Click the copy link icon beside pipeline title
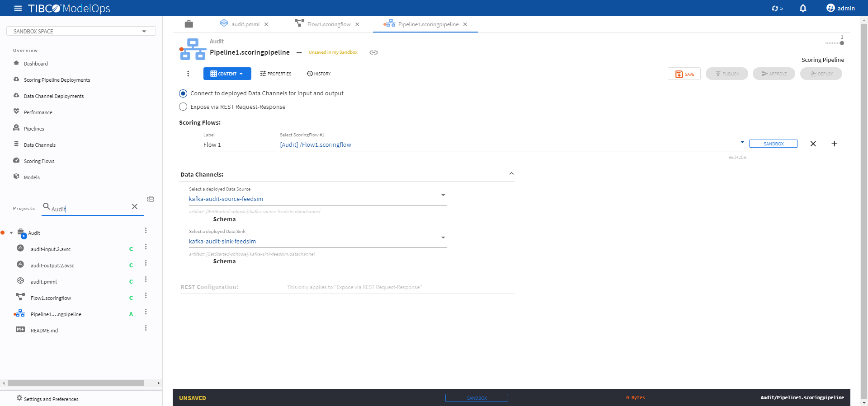Screen dimensions: 868x406 click(x=373, y=52)
